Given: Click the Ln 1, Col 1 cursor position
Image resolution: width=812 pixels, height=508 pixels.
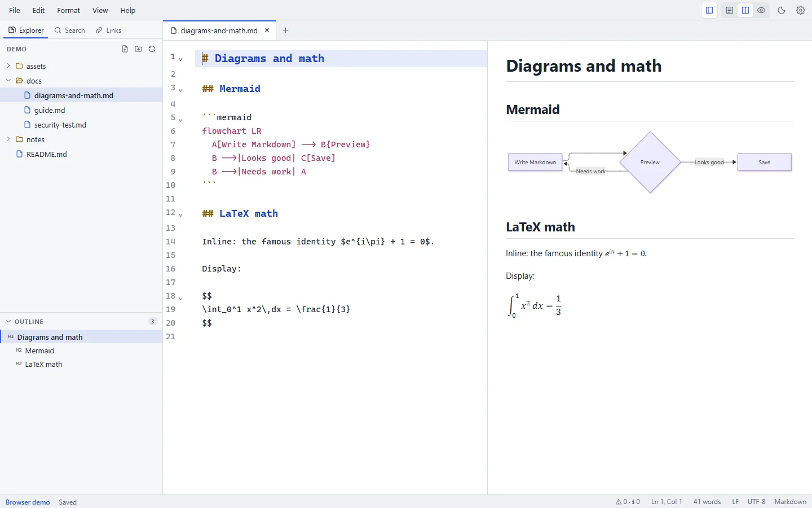Looking at the screenshot, I should pos(667,502).
